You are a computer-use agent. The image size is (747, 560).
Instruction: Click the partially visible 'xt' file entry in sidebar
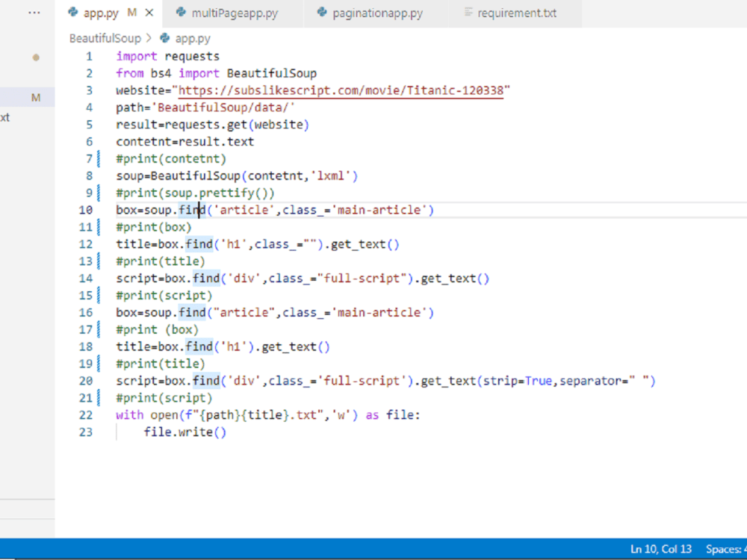click(4, 118)
